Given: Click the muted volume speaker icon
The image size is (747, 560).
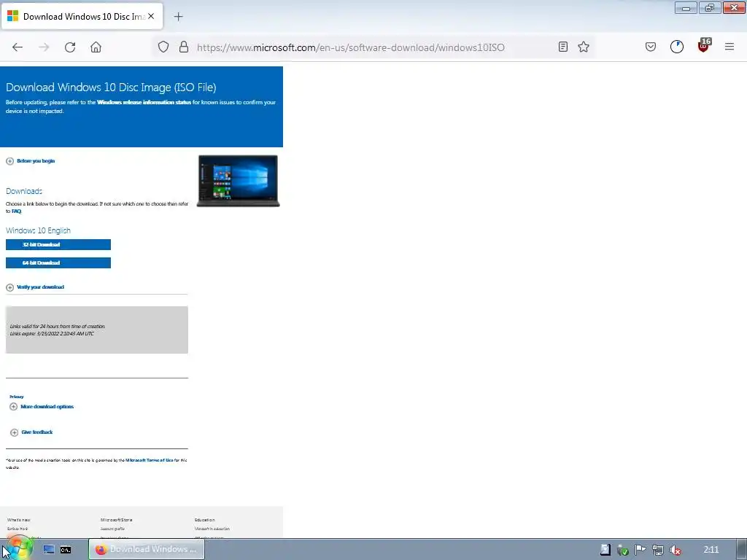Looking at the screenshot, I should [x=675, y=550].
